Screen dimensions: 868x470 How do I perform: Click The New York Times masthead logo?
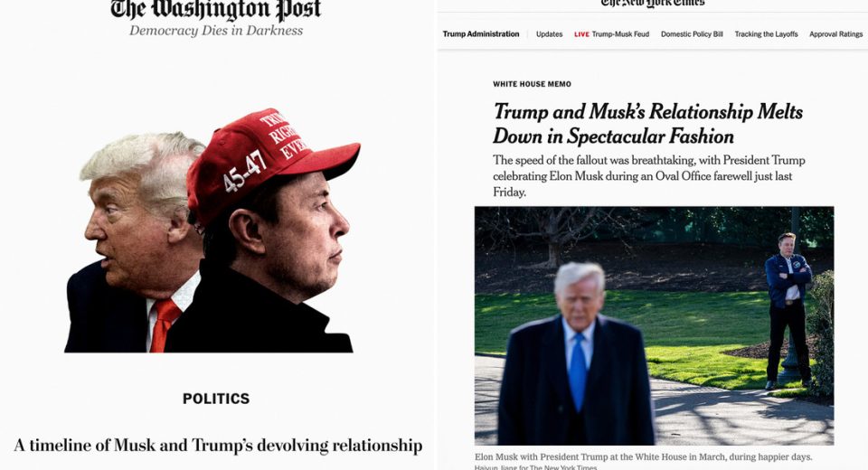point(653,3)
